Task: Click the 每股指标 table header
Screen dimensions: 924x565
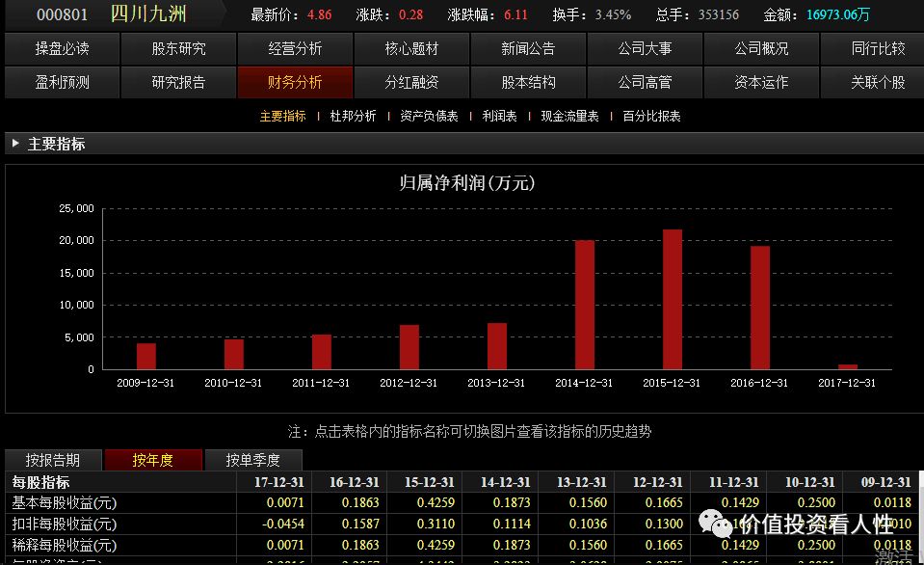Action: pyautogui.click(x=40, y=482)
